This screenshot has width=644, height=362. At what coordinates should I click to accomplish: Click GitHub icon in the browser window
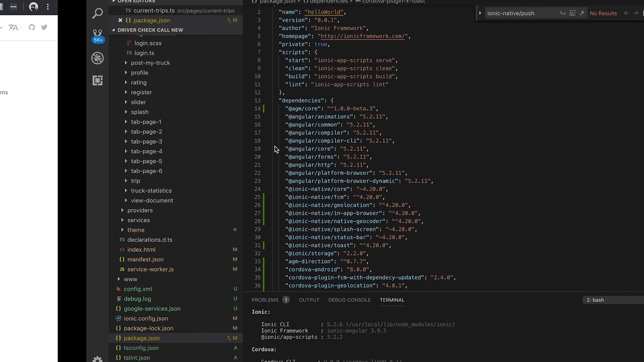[32, 27]
